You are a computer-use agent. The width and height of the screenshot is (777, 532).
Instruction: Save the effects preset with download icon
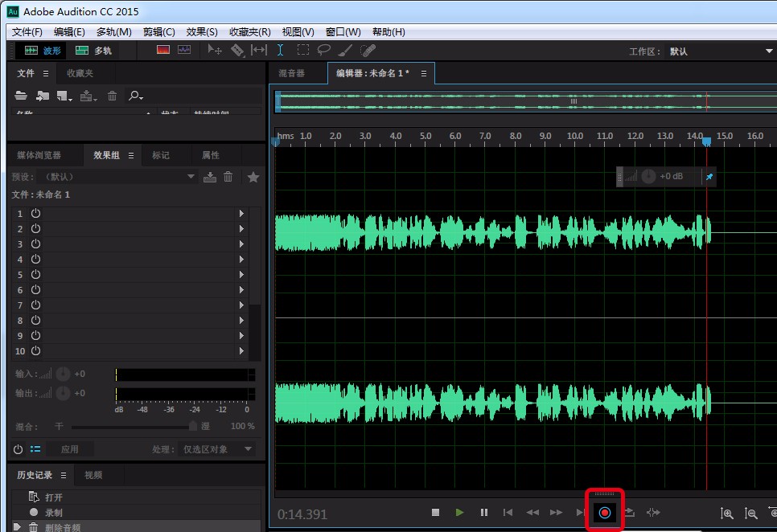(x=210, y=177)
